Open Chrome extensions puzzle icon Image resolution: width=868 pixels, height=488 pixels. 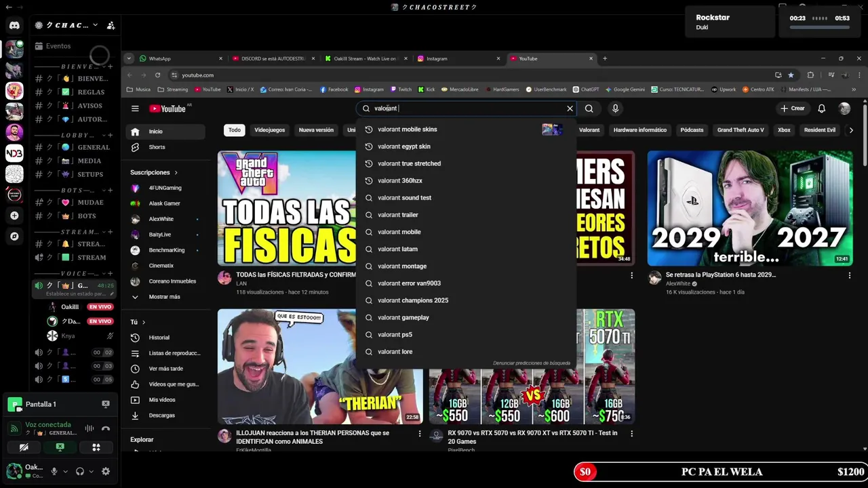(810, 75)
